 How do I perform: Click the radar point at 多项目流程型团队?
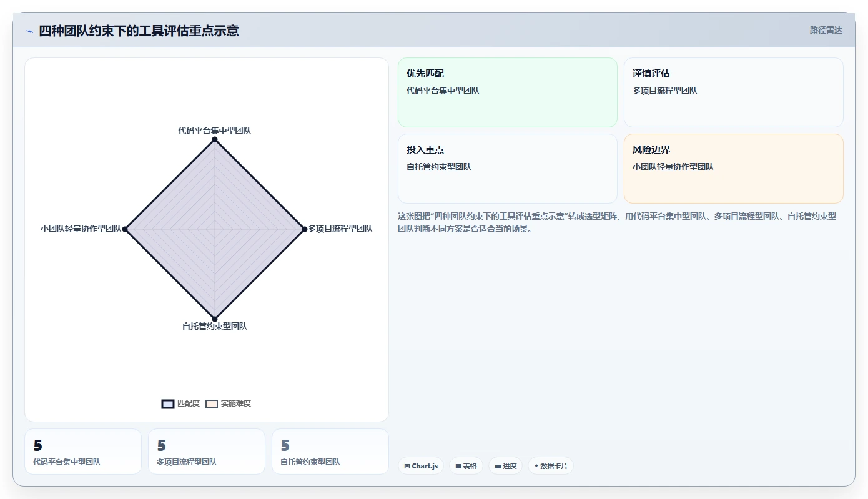[x=305, y=229]
